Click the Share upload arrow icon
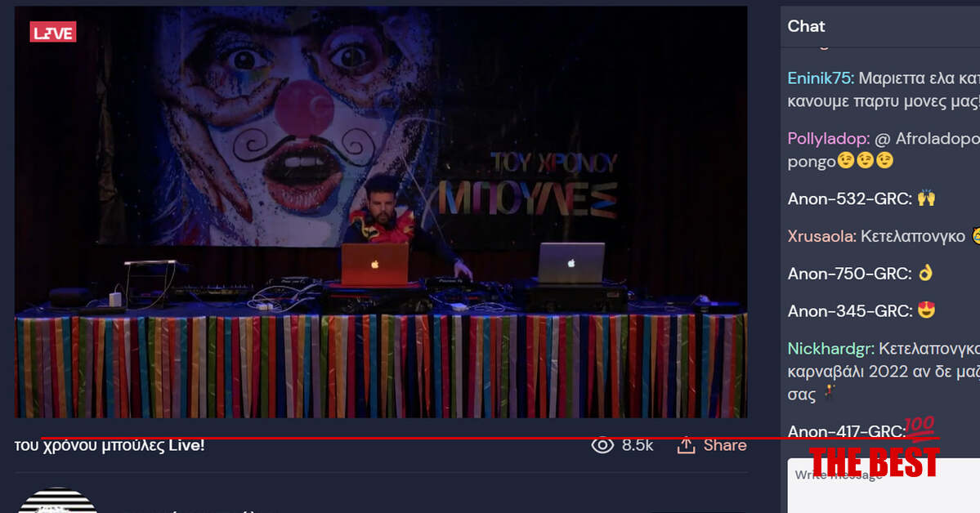The height and width of the screenshot is (513, 980). (x=685, y=445)
